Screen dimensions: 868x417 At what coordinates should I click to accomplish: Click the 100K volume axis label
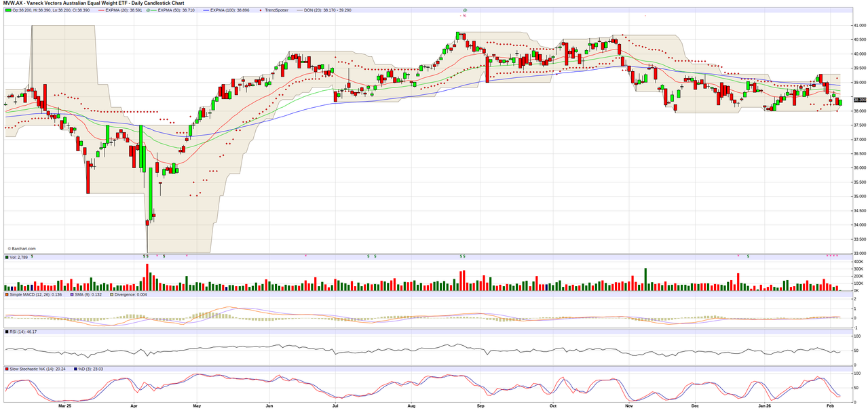click(x=857, y=283)
